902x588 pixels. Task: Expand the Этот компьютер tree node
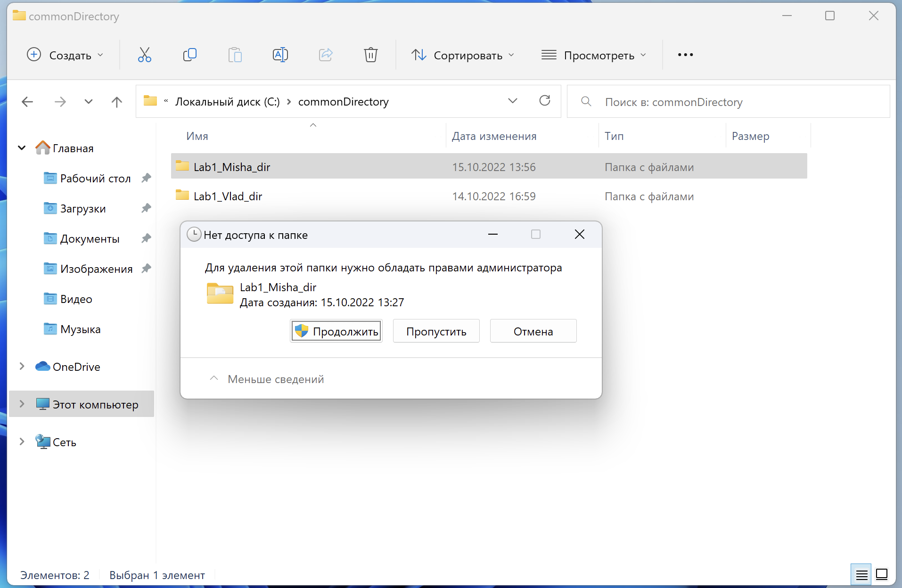point(22,404)
